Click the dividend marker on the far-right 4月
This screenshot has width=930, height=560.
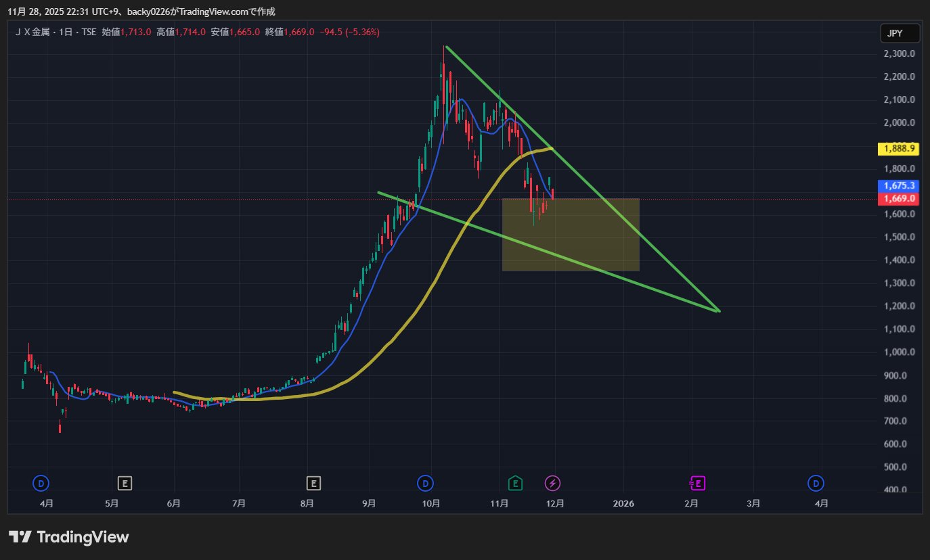(816, 483)
